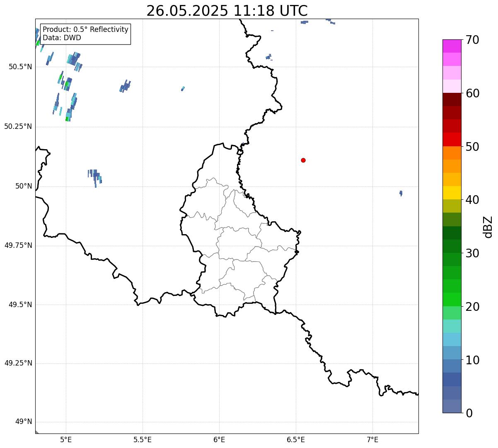Click the 49.25°N latitude tick label
Image resolution: width=498 pixels, height=448 pixels.
pos(18,363)
